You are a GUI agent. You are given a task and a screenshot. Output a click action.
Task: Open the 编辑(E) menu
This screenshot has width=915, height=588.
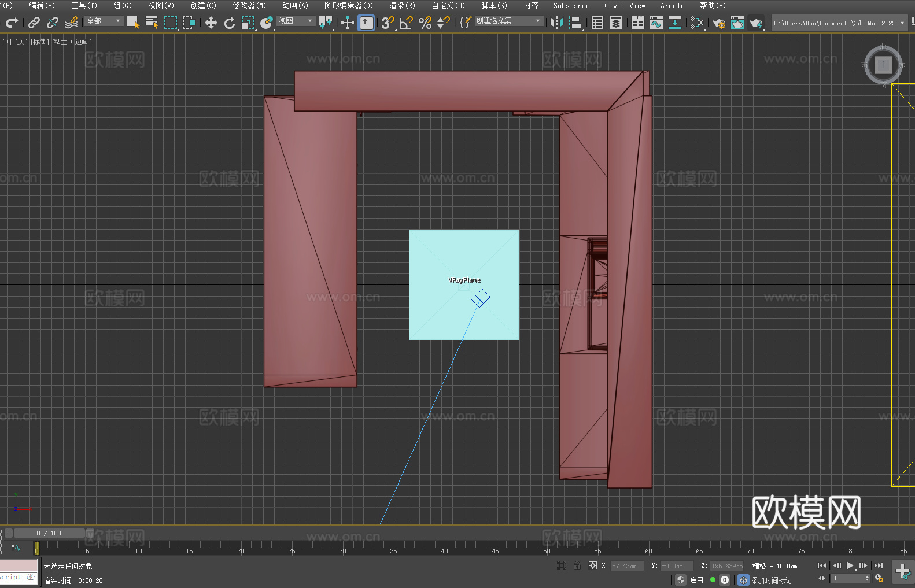pos(42,5)
